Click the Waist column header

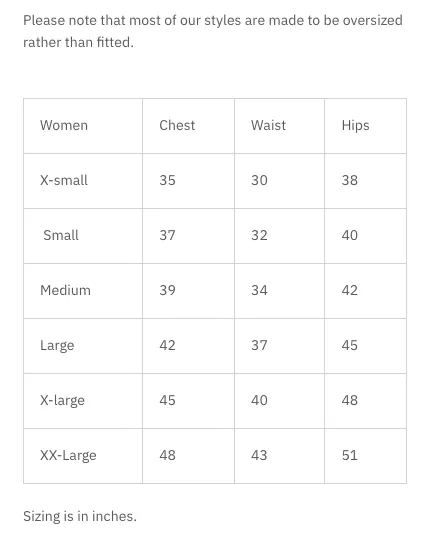(x=279, y=126)
